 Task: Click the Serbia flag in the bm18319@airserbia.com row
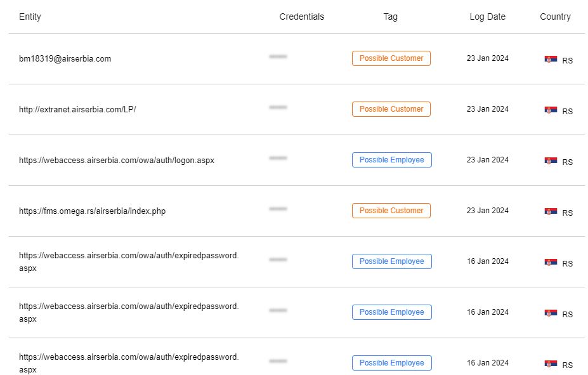click(551, 59)
